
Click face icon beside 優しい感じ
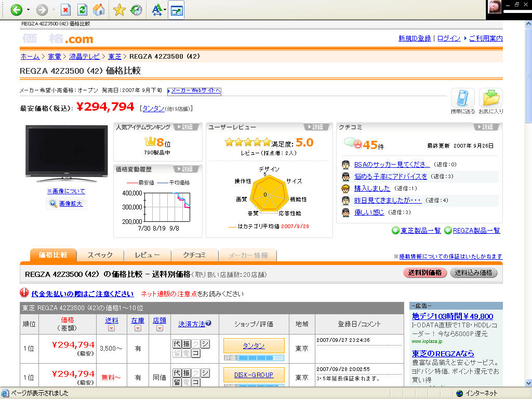pos(345,212)
